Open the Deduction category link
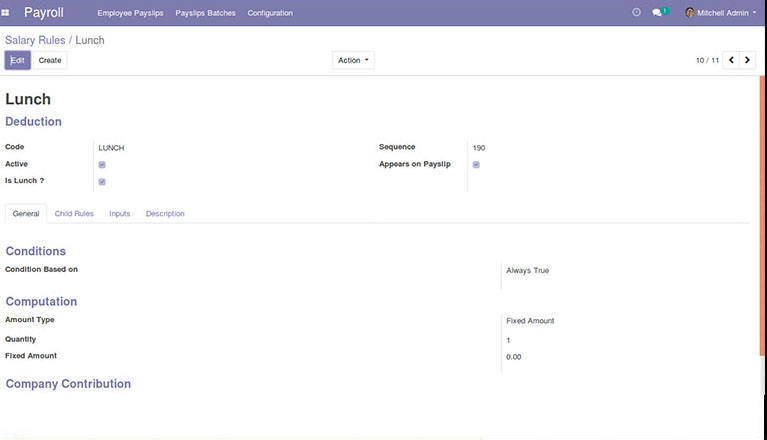The height and width of the screenshot is (440, 767). (33, 122)
